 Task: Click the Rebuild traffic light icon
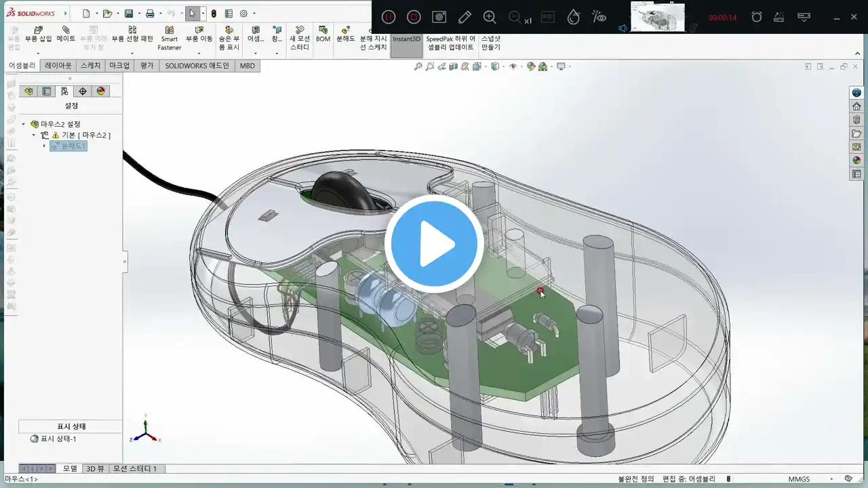214,14
